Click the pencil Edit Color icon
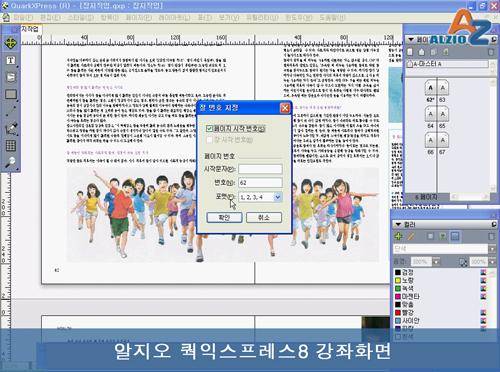The height and width of the screenshot is (372, 500). point(411,236)
